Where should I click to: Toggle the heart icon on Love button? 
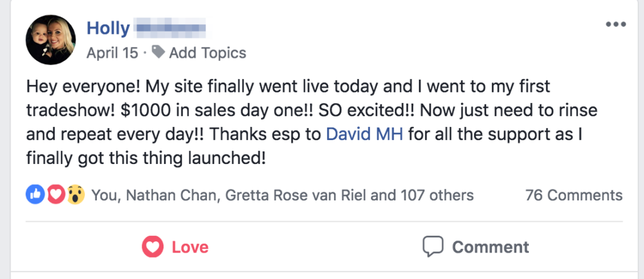(153, 247)
